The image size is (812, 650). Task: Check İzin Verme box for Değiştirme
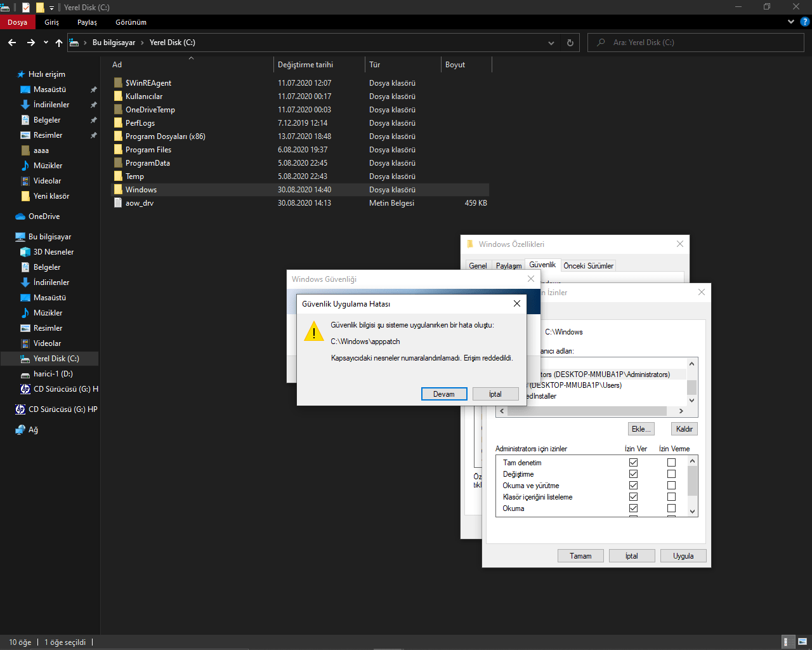tap(671, 474)
